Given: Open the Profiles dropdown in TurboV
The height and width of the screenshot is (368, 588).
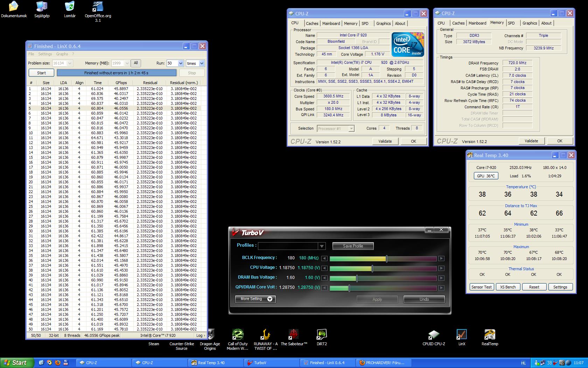Looking at the screenshot, I should 322,246.
